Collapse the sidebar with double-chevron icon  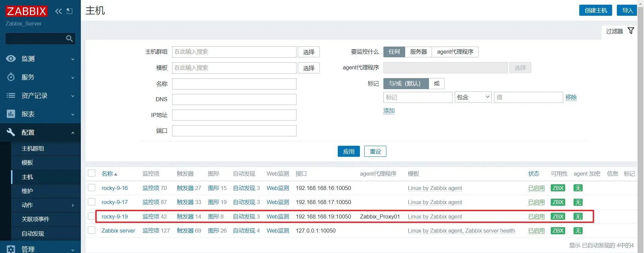coord(58,11)
